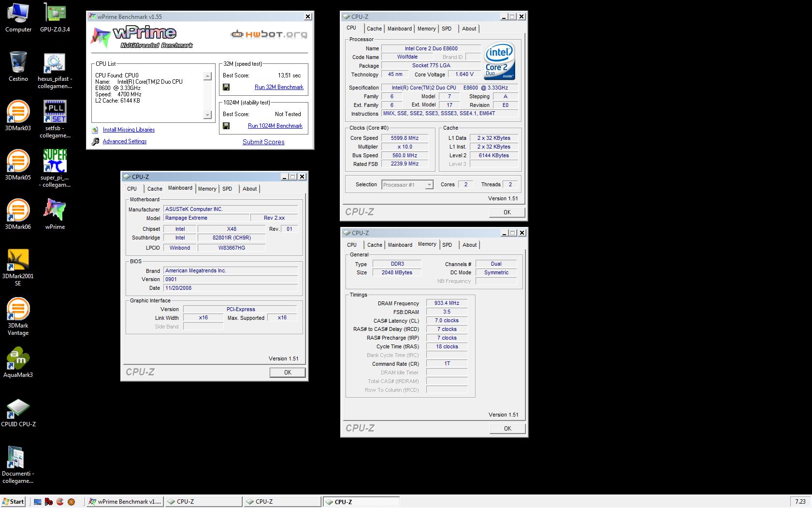Select the 3DMark03 desktop shortcut
Image resolution: width=812 pixels, height=508 pixels.
click(x=18, y=116)
